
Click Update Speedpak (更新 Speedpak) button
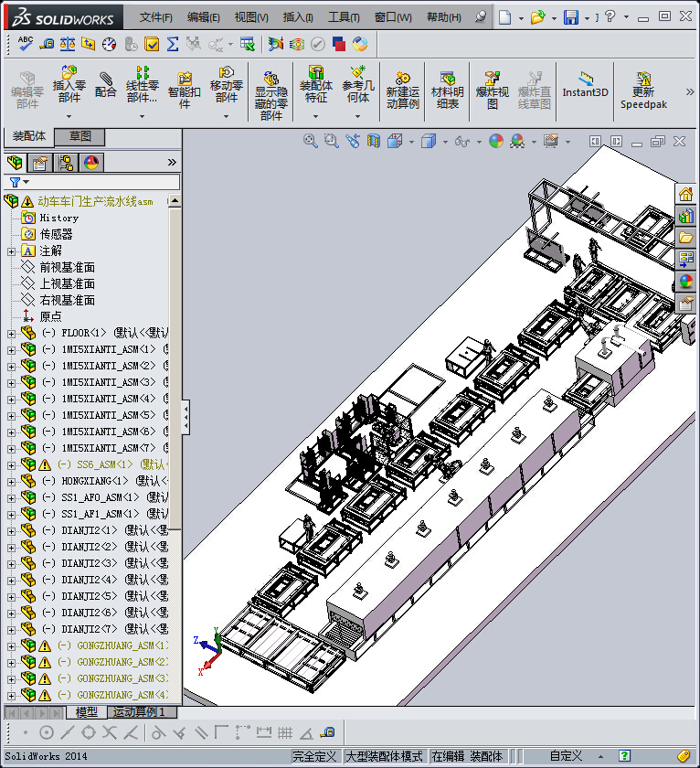point(643,91)
